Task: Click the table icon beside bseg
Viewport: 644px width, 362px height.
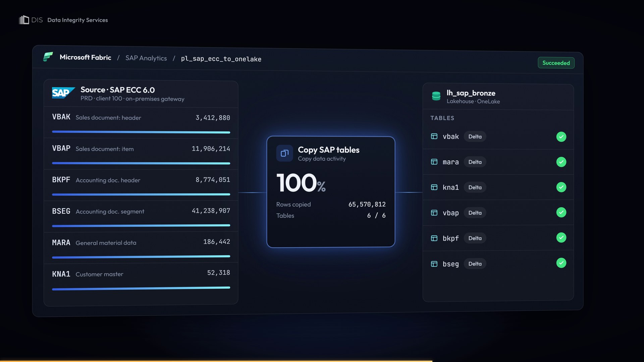Action: click(434, 264)
